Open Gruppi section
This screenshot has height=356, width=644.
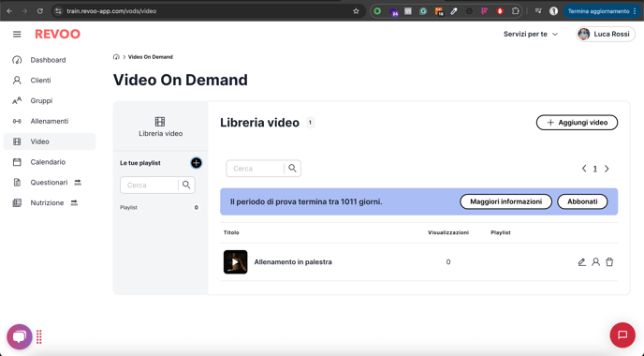point(50,101)
